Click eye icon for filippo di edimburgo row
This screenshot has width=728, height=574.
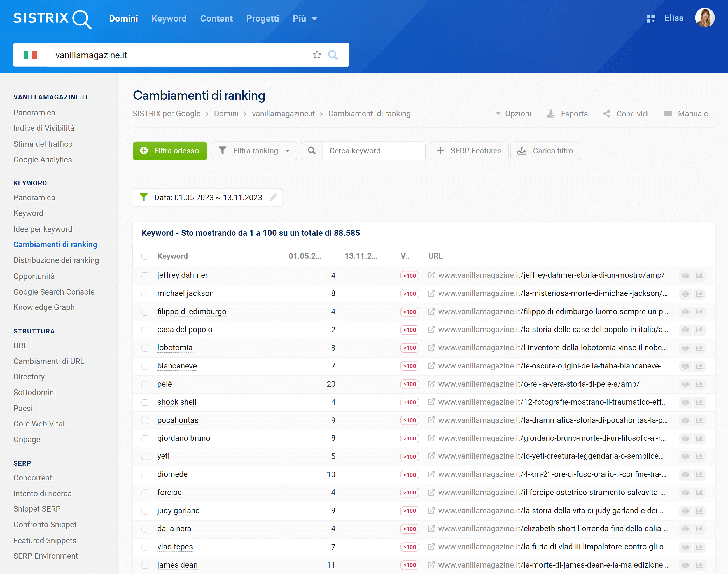(685, 312)
